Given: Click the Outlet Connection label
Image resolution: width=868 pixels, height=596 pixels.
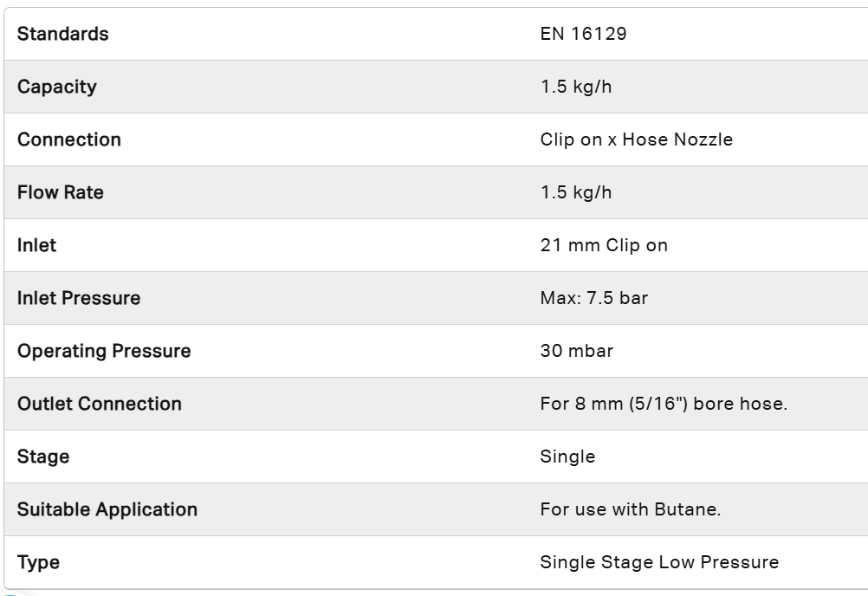Looking at the screenshot, I should click(100, 404).
